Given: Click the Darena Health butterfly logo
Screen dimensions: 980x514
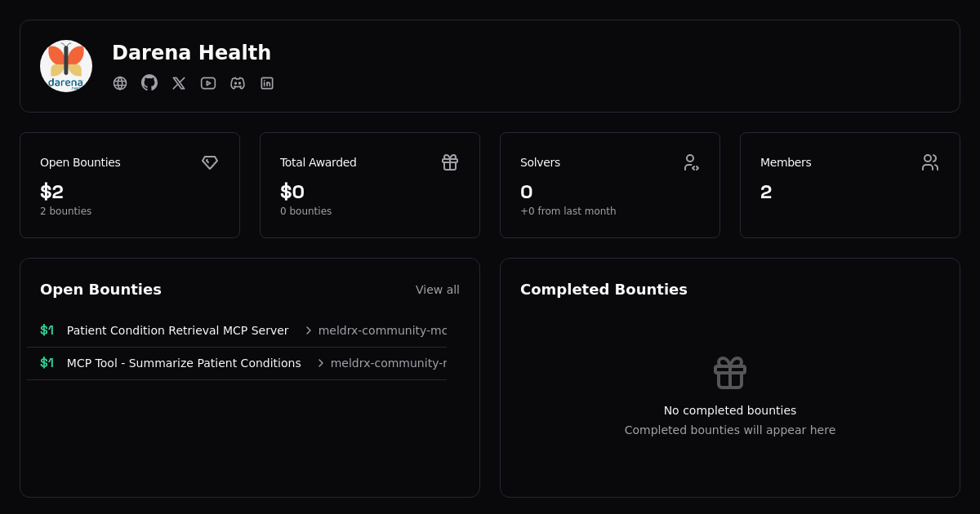Looking at the screenshot, I should click(x=66, y=65).
